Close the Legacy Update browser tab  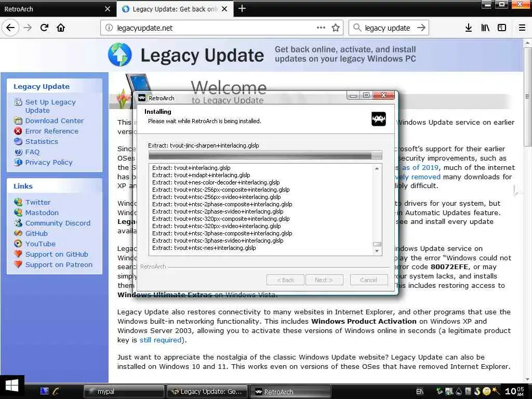coord(224,9)
